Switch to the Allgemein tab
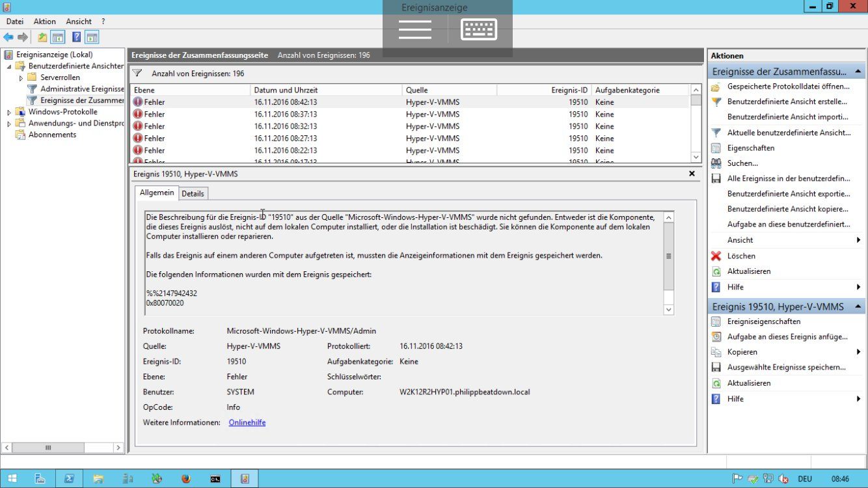Screen dimensions: 868x488 click(157, 193)
